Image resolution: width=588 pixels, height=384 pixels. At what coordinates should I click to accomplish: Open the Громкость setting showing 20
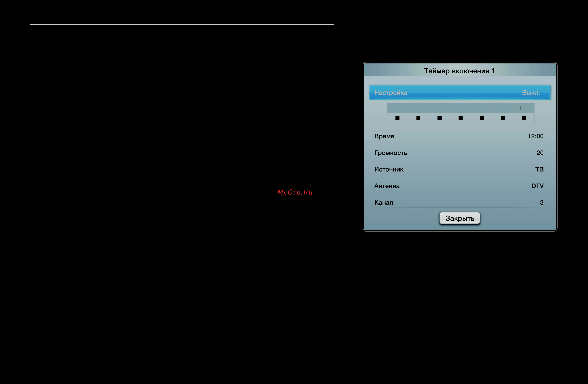(459, 153)
